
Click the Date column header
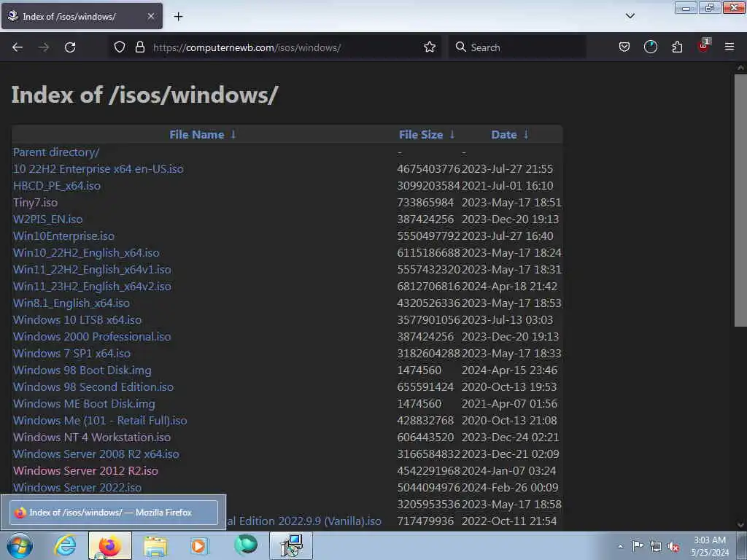(x=503, y=135)
